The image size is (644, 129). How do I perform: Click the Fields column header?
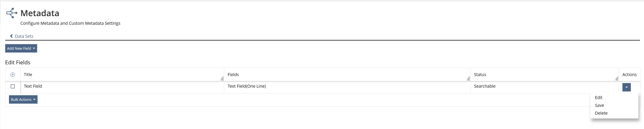(x=233, y=74)
